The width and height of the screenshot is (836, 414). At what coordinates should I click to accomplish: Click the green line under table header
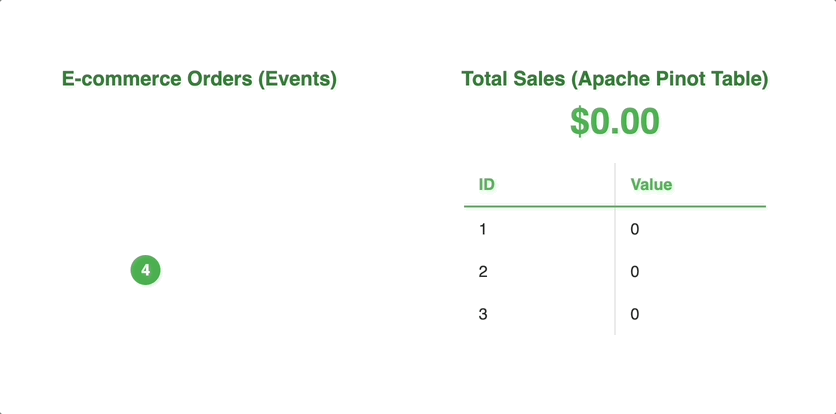coord(540,207)
